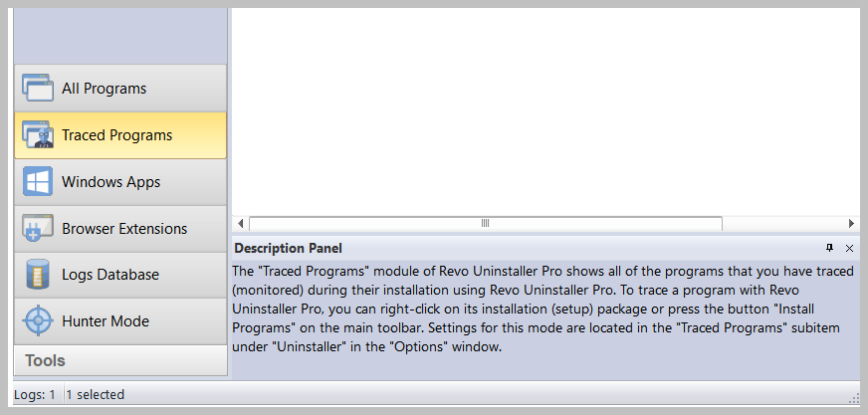The image size is (868, 415).
Task: Click the Browser Extensions icon
Action: click(x=38, y=229)
